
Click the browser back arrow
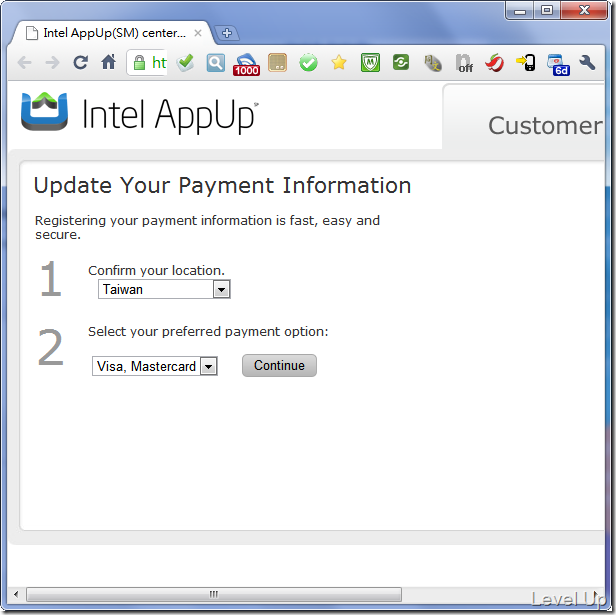coord(25,62)
